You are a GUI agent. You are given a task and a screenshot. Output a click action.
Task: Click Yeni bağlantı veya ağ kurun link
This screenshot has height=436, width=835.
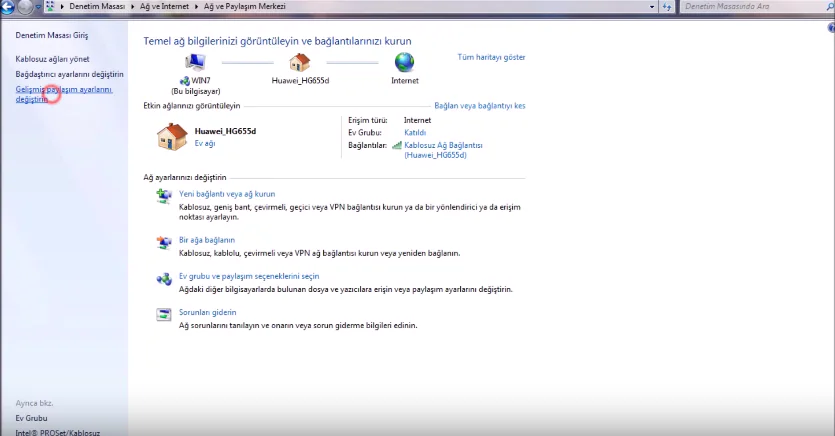[x=227, y=194]
